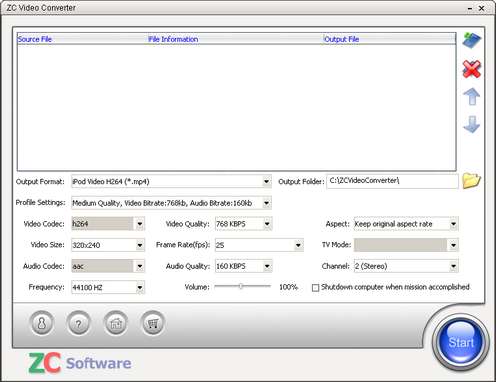496x382 pixels.
Task: Click the Source File column header
Action: click(x=82, y=39)
